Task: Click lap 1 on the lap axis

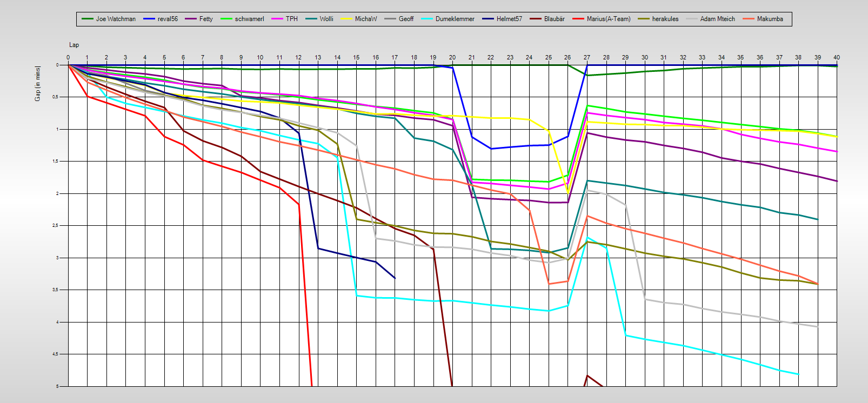Action: [87, 57]
